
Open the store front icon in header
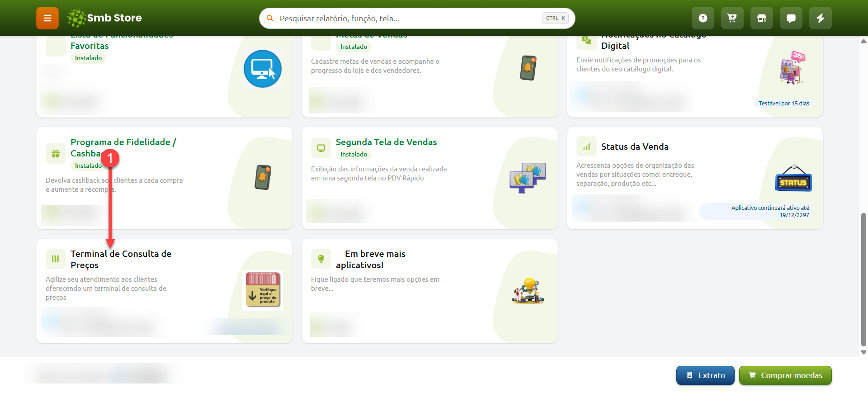click(762, 18)
